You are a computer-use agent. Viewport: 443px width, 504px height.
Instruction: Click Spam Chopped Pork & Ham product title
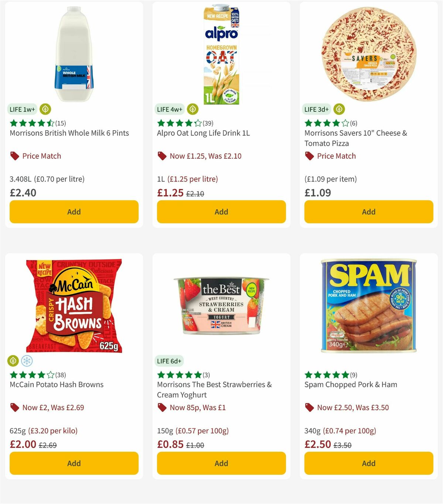tap(350, 384)
